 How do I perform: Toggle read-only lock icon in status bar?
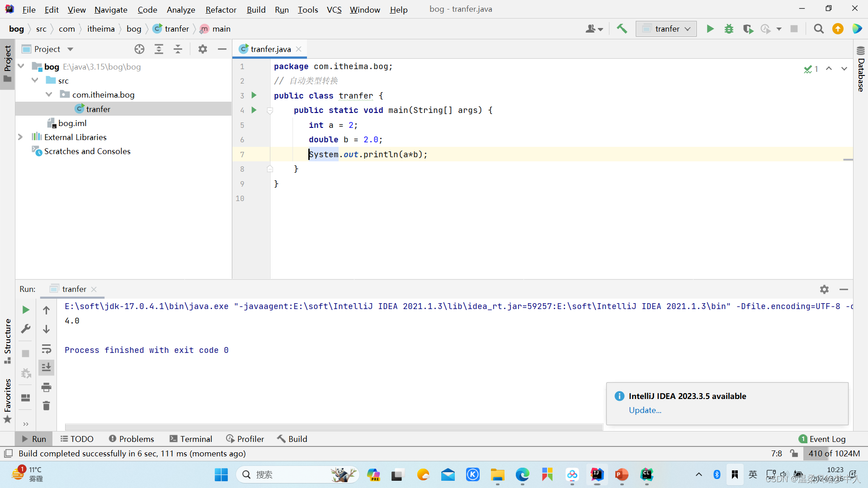click(x=794, y=453)
